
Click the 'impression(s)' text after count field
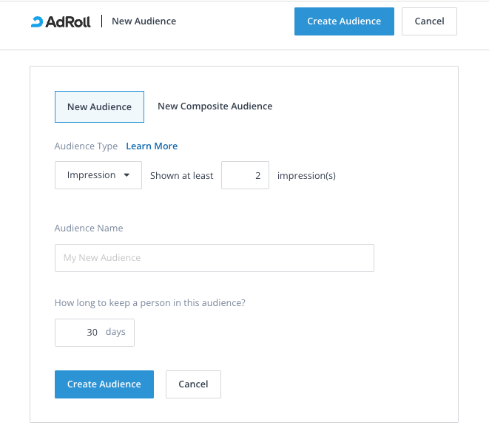[306, 176]
